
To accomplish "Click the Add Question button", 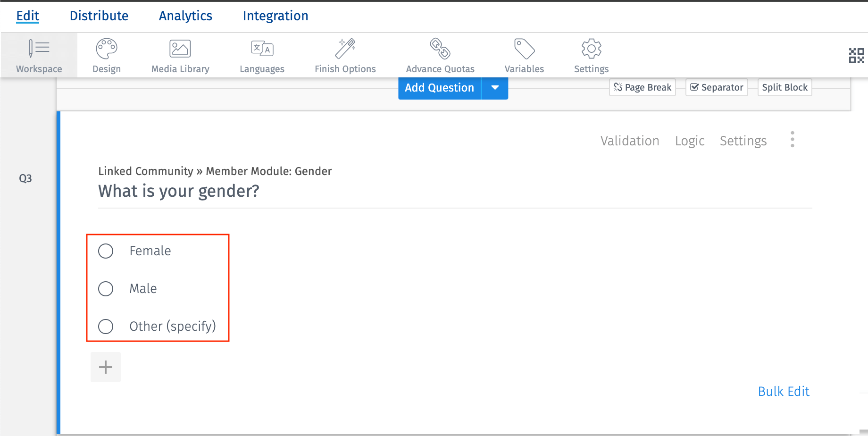I will (439, 88).
